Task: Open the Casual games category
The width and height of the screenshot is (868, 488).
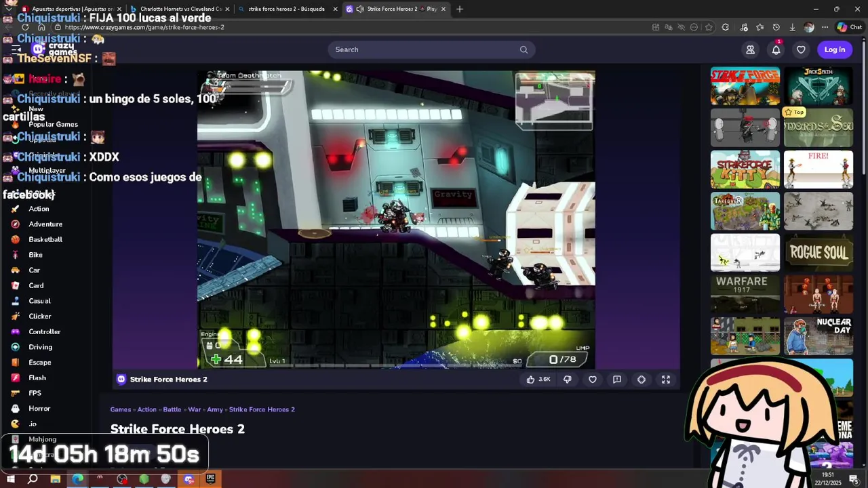Action: (39, 301)
